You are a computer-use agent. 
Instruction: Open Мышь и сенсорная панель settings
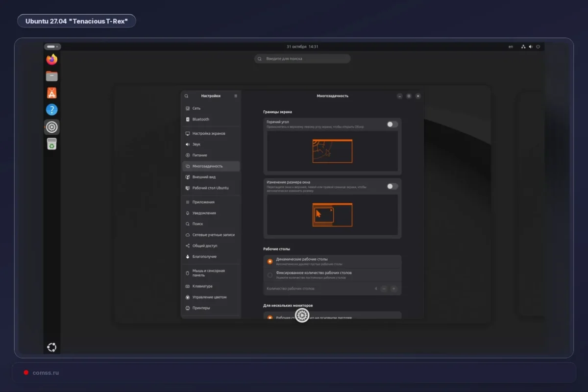pos(211,273)
